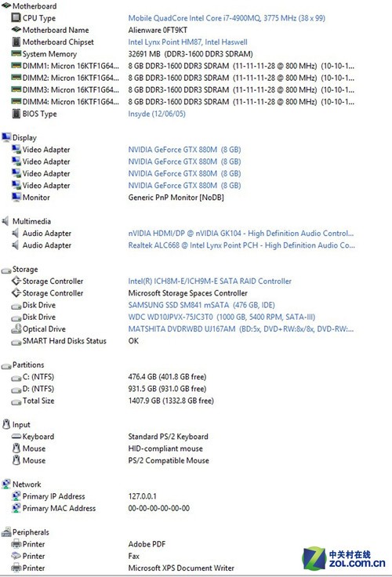Open the WDC WD10JPVX disk drive link
Image resolution: width=392 pixels, height=577 pixels.
pos(222,317)
